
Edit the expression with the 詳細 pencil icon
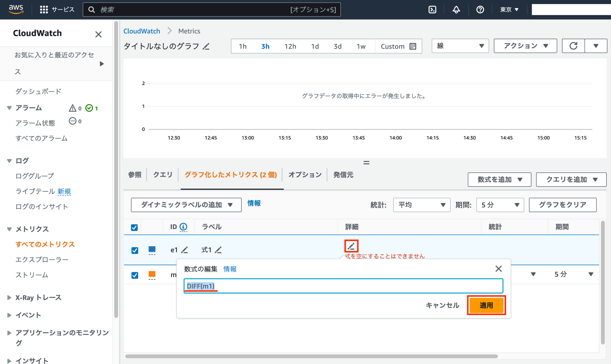(x=351, y=246)
